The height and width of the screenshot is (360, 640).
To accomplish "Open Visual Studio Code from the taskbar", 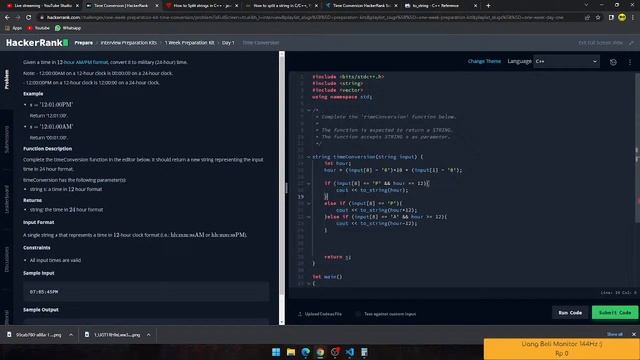I will pos(350,352).
